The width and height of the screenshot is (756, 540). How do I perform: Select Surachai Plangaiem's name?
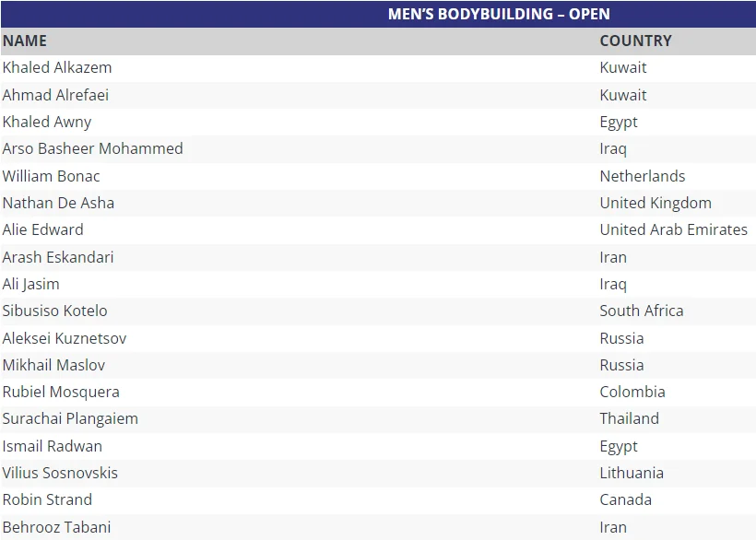coord(70,418)
